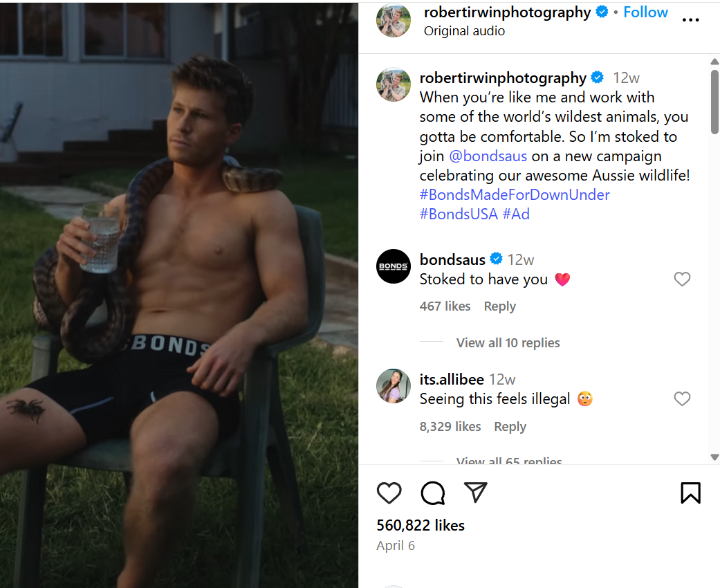The image size is (720, 588).
Task: Open its.allibee profile avatar
Action: (394, 386)
